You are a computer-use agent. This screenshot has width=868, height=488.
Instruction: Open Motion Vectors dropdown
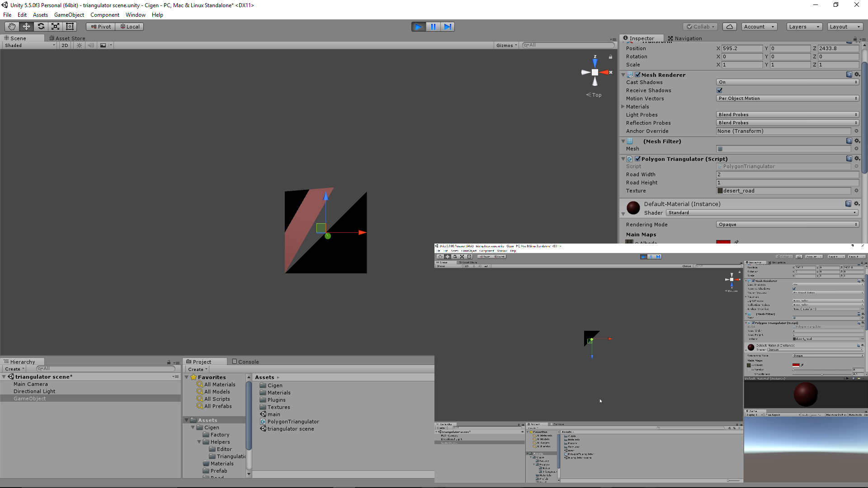pyautogui.click(x=788, y=99)
